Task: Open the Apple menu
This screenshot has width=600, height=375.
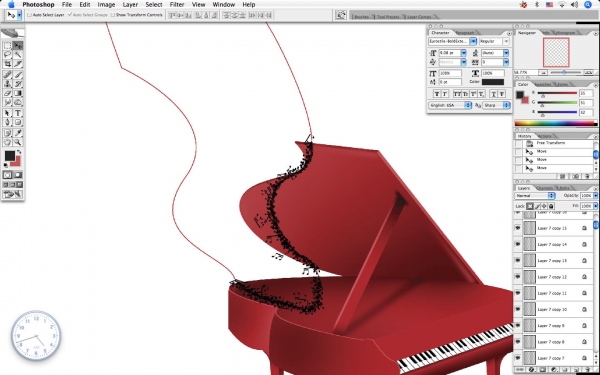Action: point(11,5)
